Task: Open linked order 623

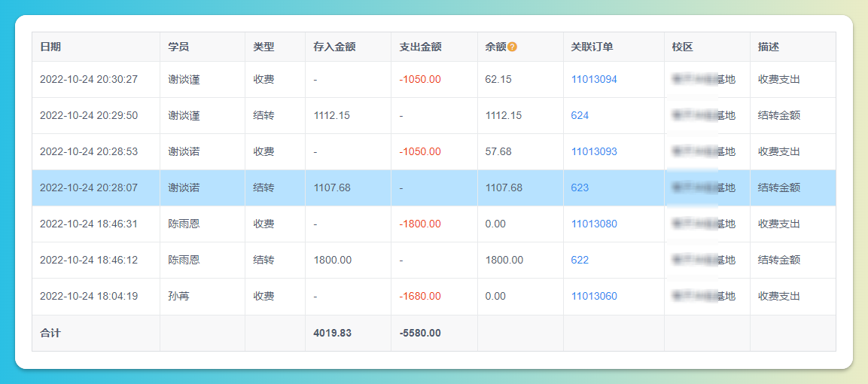Action: pyautogui.click(x=580, y=187)
